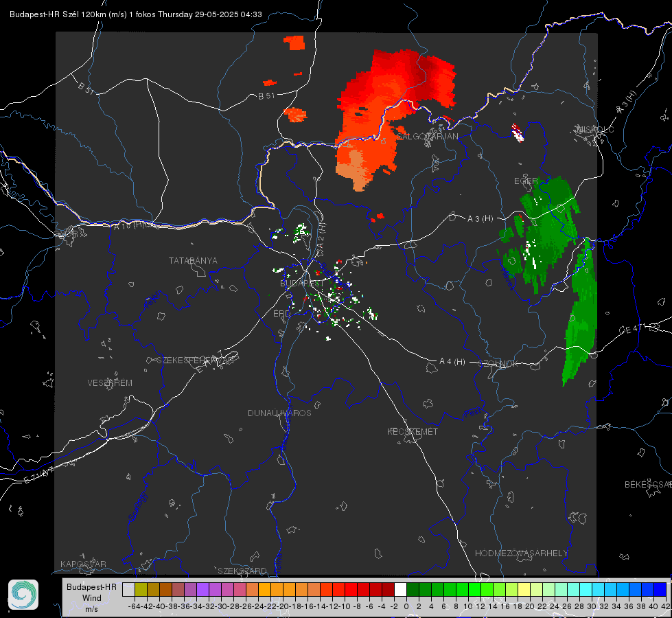Select the SZEKSZARD city label
The height and width of the screenshot is (618, 672).
pos(242,571)
